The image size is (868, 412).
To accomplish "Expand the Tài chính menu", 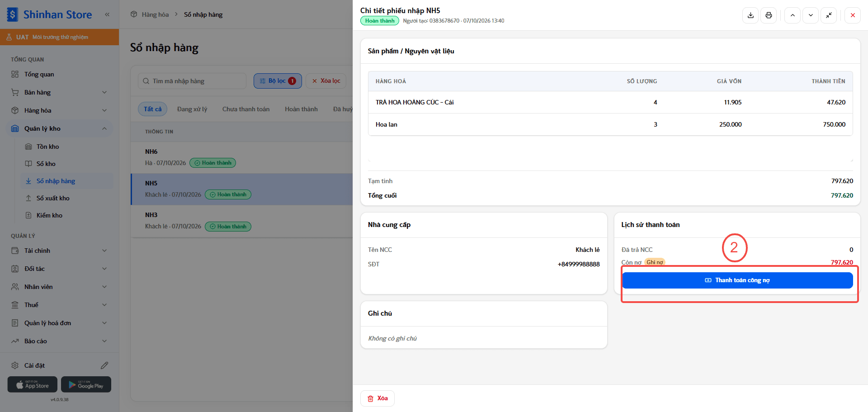I will [59, 251].
